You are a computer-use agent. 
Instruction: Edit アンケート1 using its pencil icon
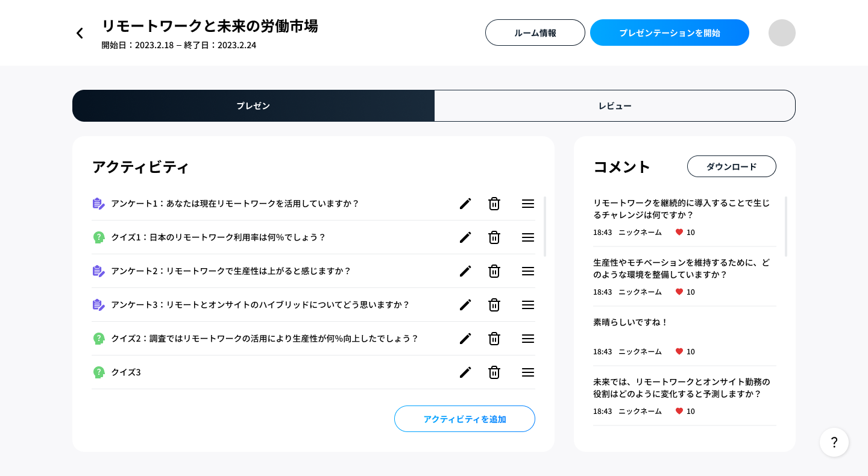[x=465, y=204]
